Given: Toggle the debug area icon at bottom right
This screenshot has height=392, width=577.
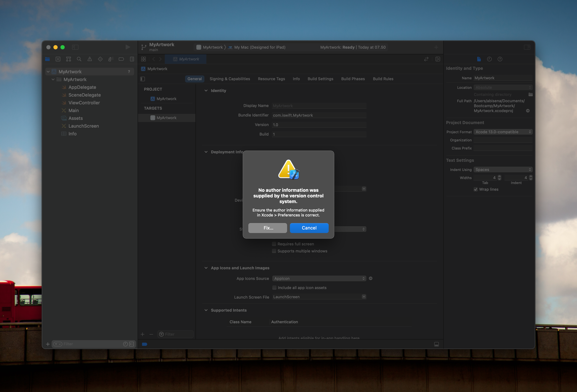Looking at the screenshot, I should (x=437, y=344).
